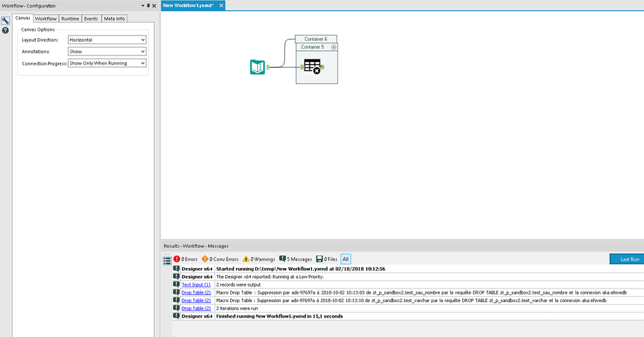Image resolution: width=644 pixels, height=337 pixels.
Task: Open the Text Input (1) link
Action: coord(196,285)
